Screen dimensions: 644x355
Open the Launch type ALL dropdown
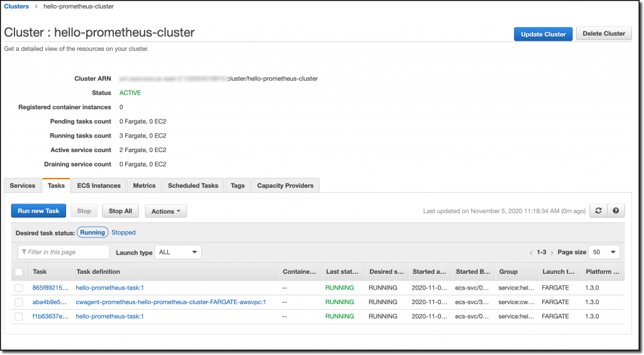pyautogui.click(x=178, y=253)
